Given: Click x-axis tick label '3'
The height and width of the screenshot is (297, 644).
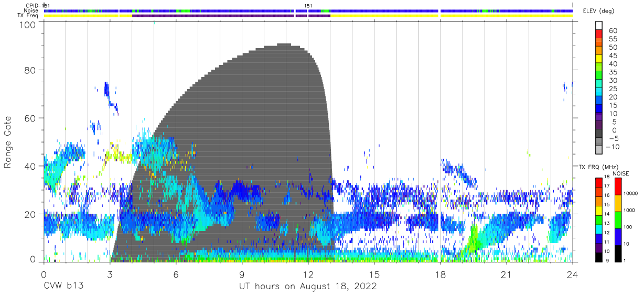Looking at the screenshot, I should [x=110, y=275].
